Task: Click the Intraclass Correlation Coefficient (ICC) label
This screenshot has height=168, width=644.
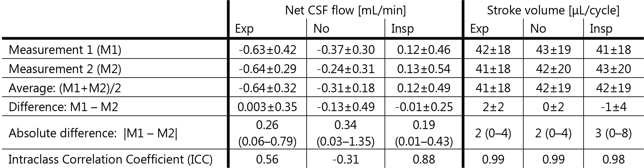Action: pos(110,159)
